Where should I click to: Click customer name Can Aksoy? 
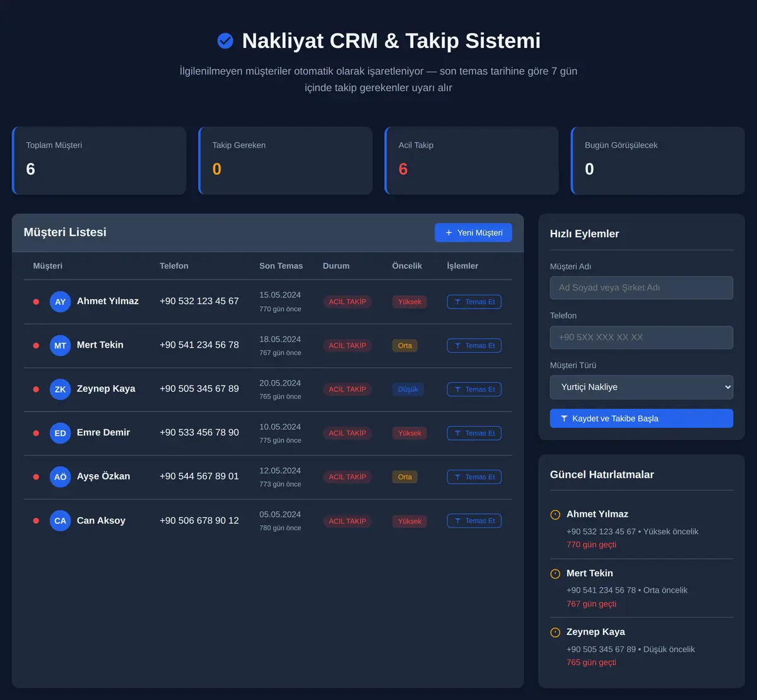[x=101, y=521]
